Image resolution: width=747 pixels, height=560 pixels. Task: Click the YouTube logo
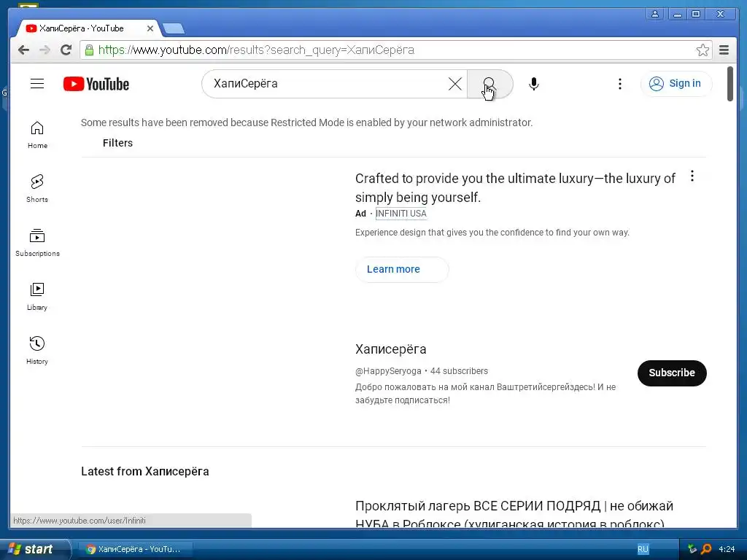click(96, 84)
